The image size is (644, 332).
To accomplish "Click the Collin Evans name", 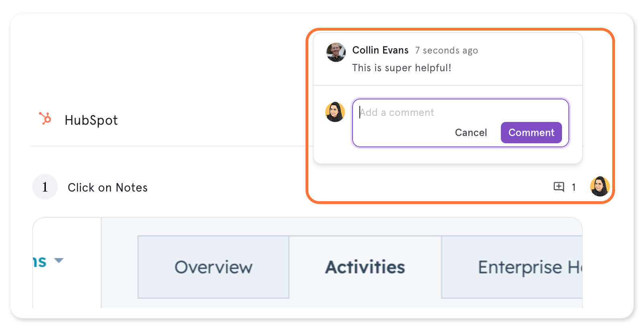I will [x=380, y=50].
